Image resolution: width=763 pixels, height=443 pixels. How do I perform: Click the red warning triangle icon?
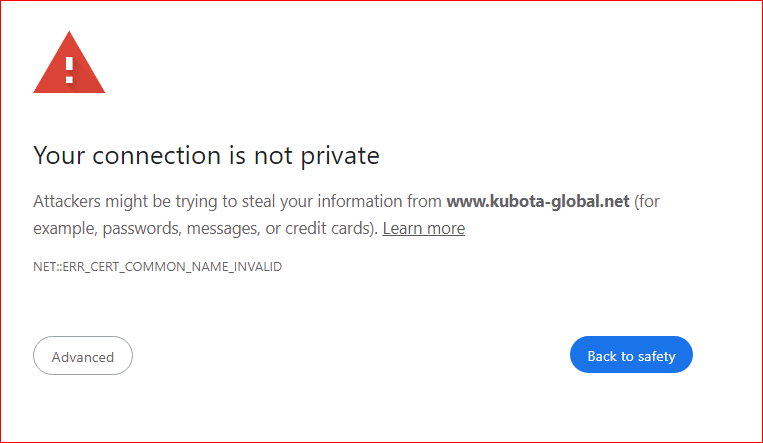tap(69, 66)
